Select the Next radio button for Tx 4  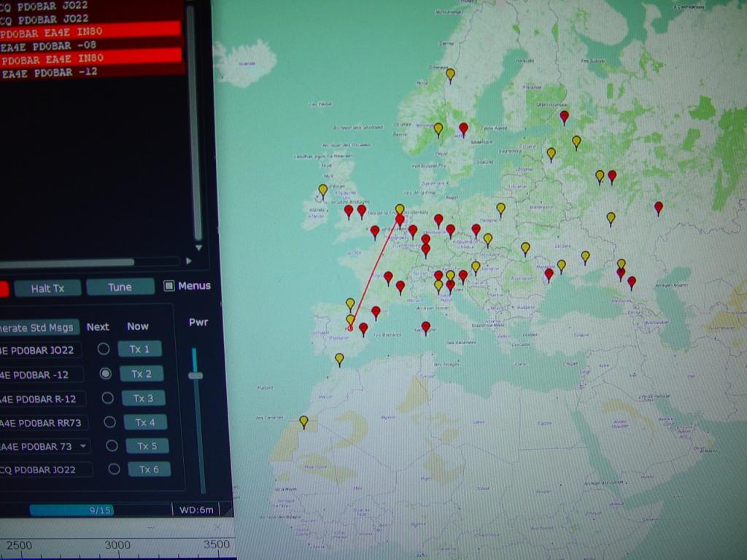(109, 422)
